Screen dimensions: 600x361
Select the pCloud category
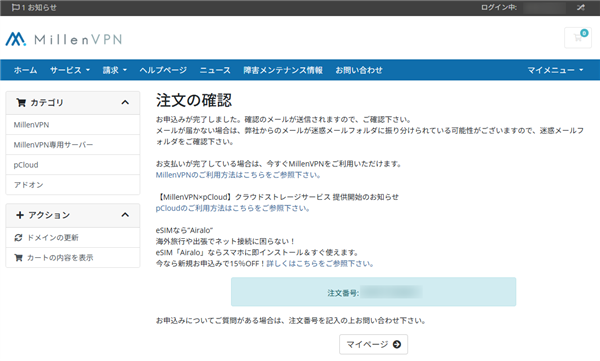[73, 165]
